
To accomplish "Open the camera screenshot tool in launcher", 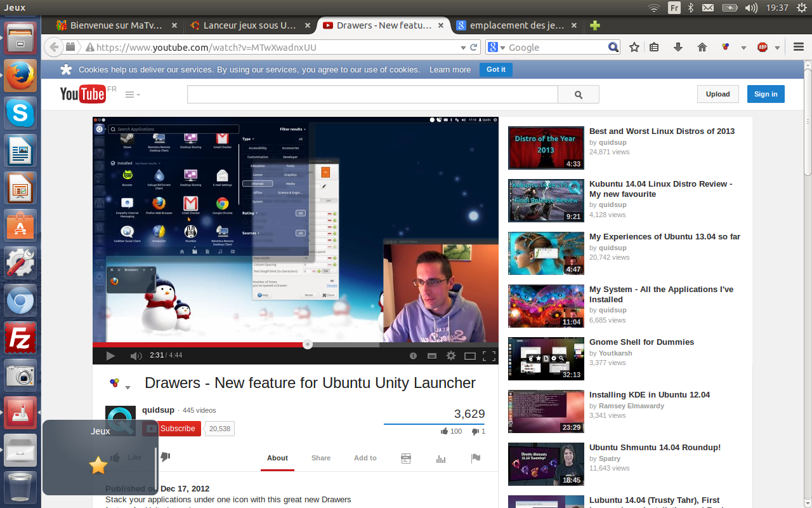I will tap(20, 375).
